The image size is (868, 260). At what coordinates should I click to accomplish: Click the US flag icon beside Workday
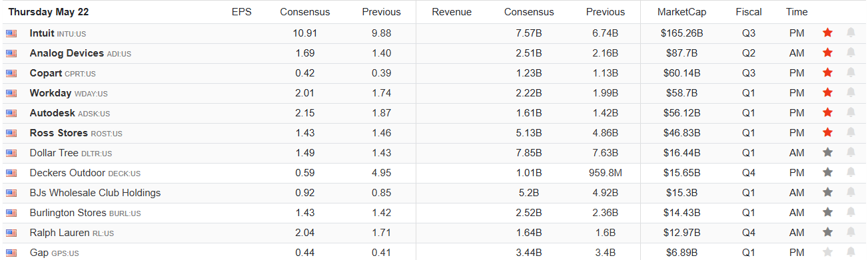tap(11, 93)
